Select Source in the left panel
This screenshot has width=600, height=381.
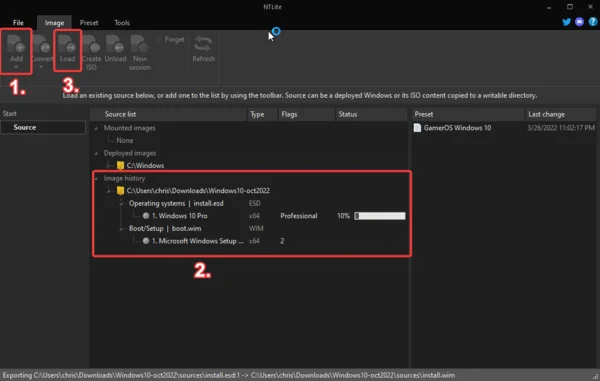(x=43, y=127)
